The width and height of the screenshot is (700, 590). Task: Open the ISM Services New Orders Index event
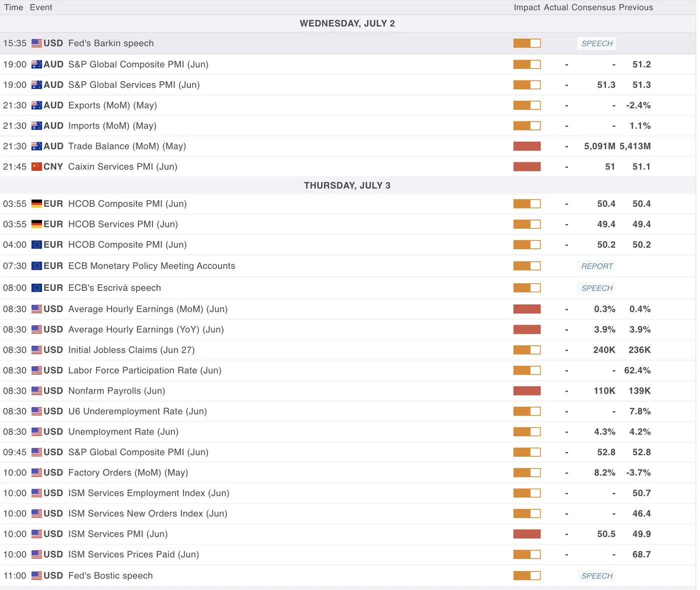point(148,514)
